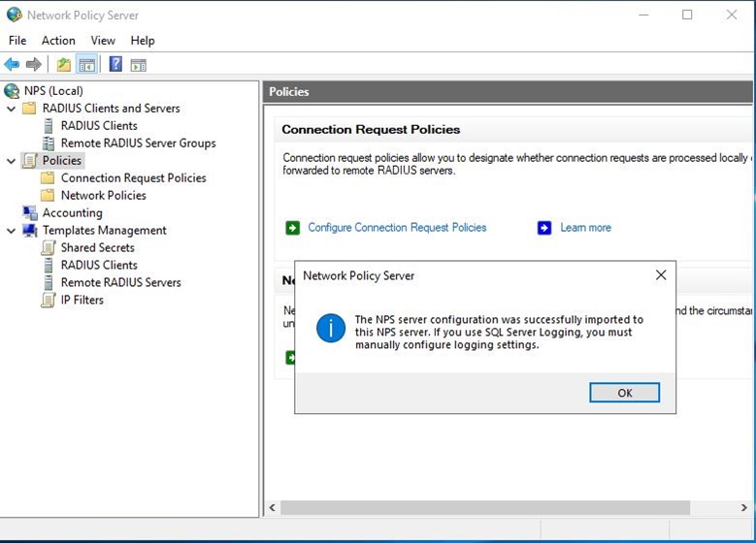Select the IP Filters tree label
Image resolution: width=756 pixels, height=543 pixels.
tap(82, 300)
